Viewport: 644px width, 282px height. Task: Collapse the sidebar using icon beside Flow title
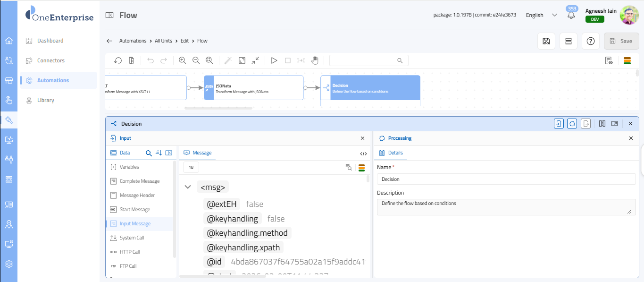tap(109, 15)
